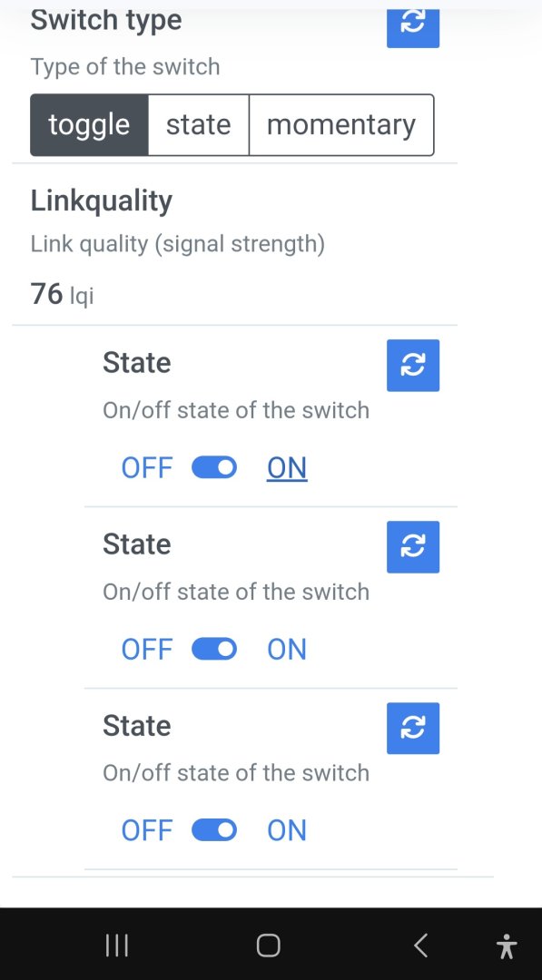Refresh the first State value
Image resolution: width=542 pixels, height=980 pixels.
point(412,365)
